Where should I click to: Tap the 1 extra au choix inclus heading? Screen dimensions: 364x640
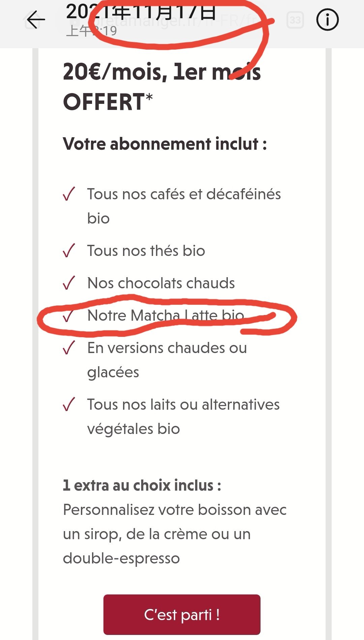(x=142, y=486)
